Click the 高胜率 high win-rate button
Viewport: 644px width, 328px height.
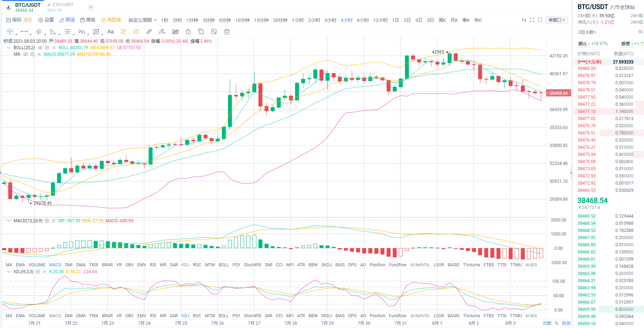point(111,20)
